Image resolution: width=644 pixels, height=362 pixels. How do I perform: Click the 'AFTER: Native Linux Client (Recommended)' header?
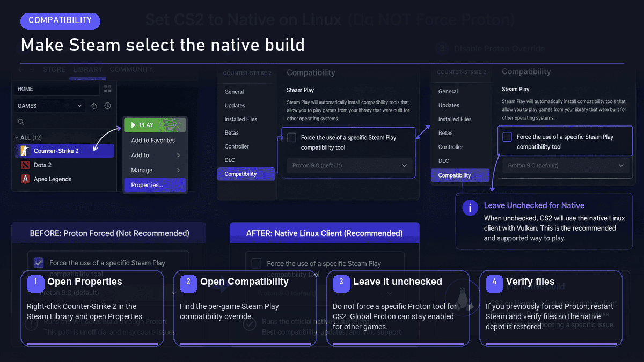point(324,233)
